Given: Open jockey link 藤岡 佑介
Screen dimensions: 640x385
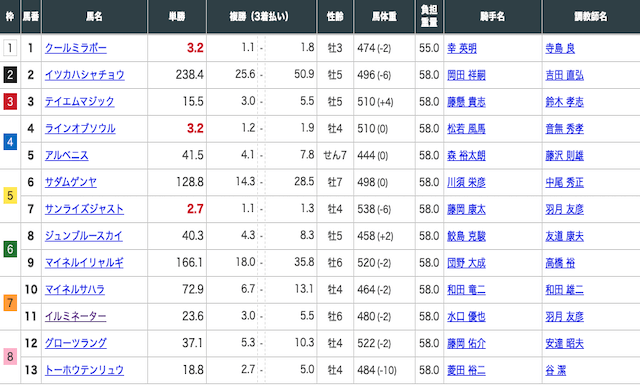Looking at the screenshot, I should pos(466,343).
